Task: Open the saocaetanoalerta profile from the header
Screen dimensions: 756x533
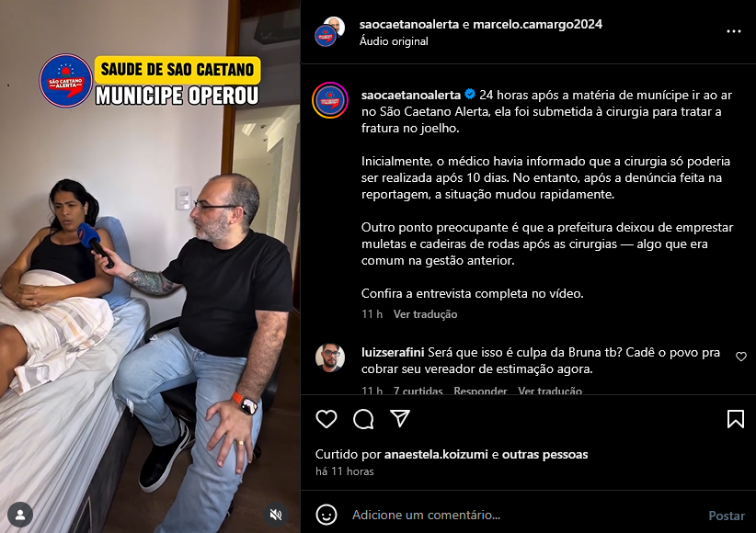Action: 409,24
